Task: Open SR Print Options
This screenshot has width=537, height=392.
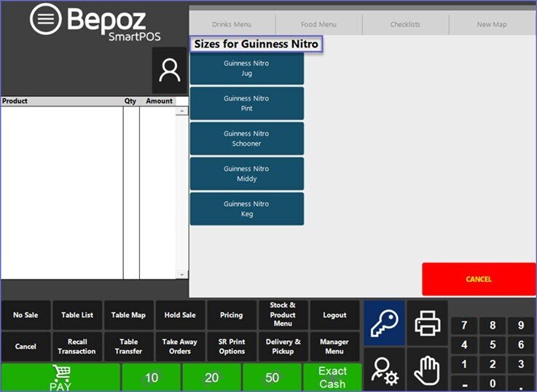Action: pos(232,347)
